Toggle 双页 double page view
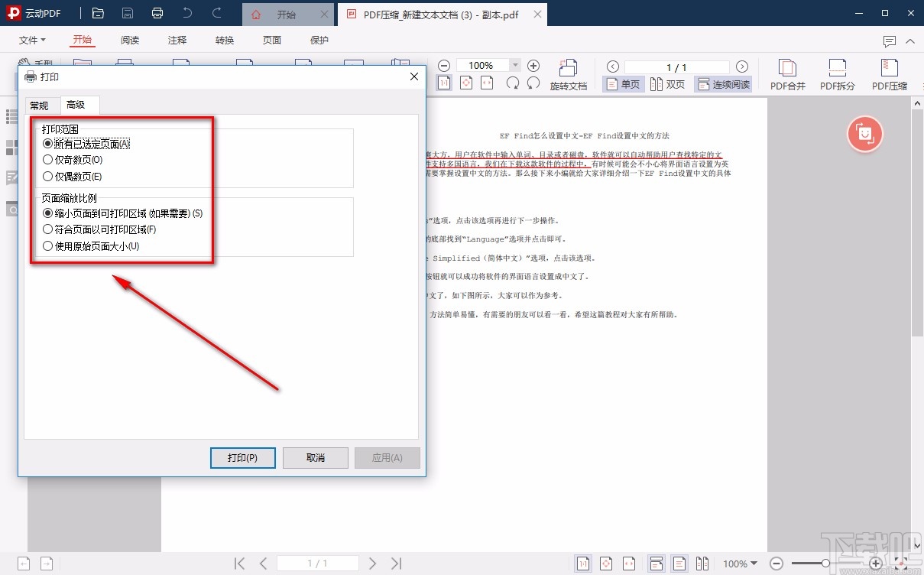The height and width of the screenshot is (575, 924). click(668, 84)
